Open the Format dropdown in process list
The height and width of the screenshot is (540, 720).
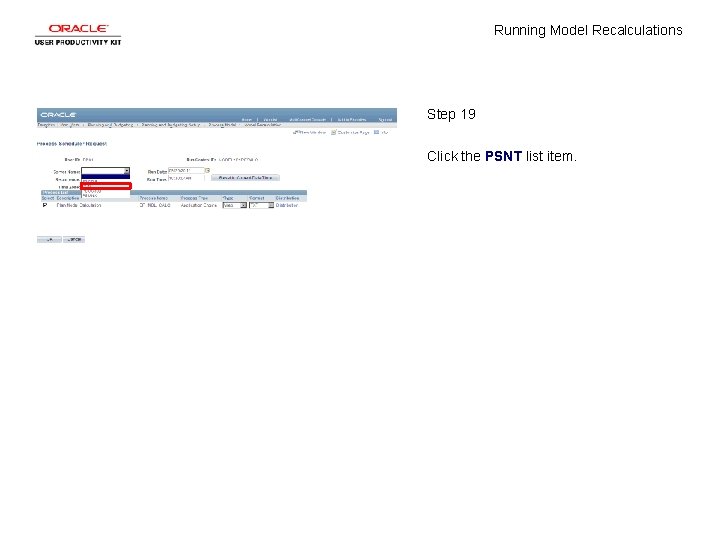tap(262, 205)
